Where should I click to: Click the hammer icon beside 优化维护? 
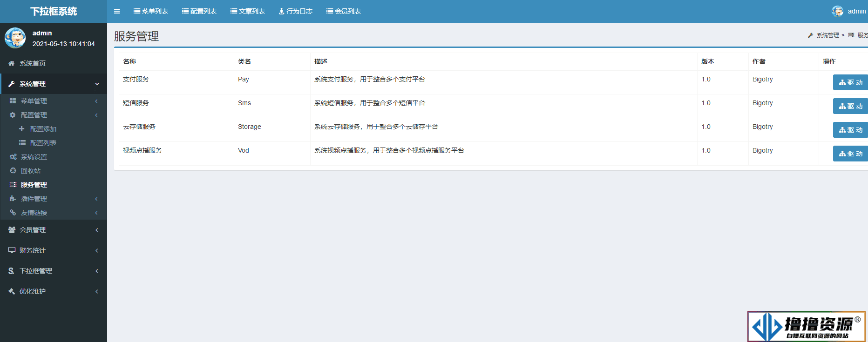pyautogui.click(x=12, y=291)
